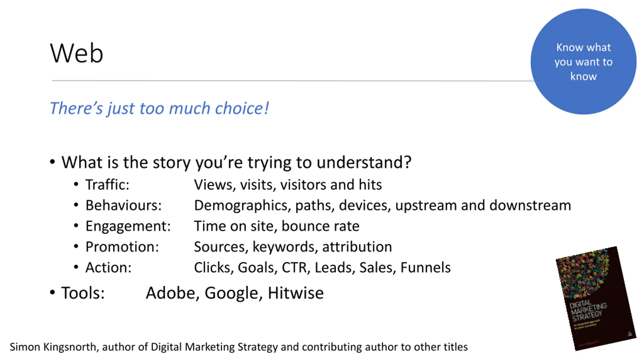
Task: Select the 'Tools:' bullet label
Action: click(83, 293)
